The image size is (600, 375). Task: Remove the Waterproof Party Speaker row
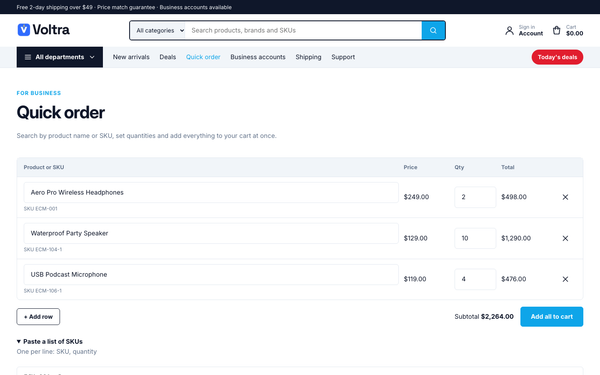[x=565, y=238]
